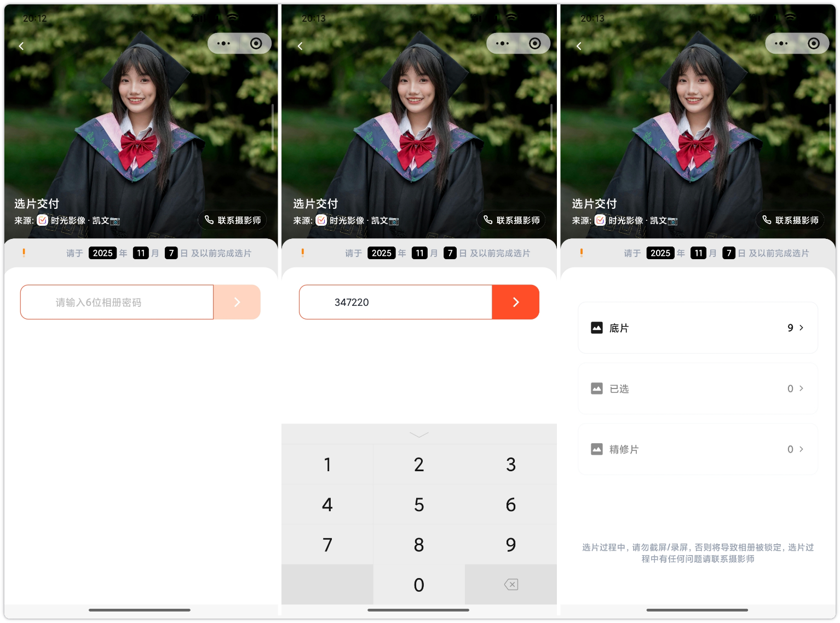Tap the chevron at the end of the 已选 row

(x=801, y=388)
